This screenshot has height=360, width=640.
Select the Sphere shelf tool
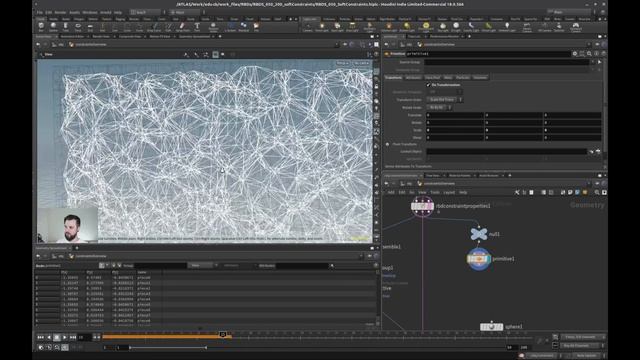coord(53,27)
